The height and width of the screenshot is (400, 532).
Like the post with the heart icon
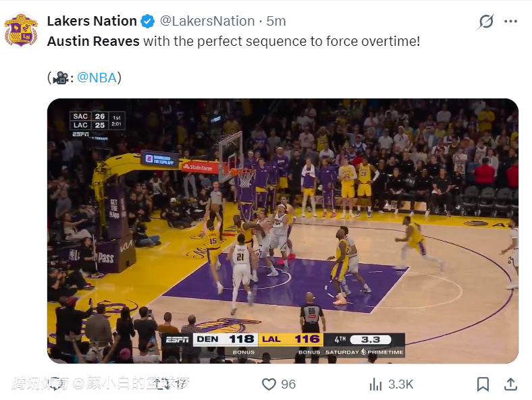[269, 384]
